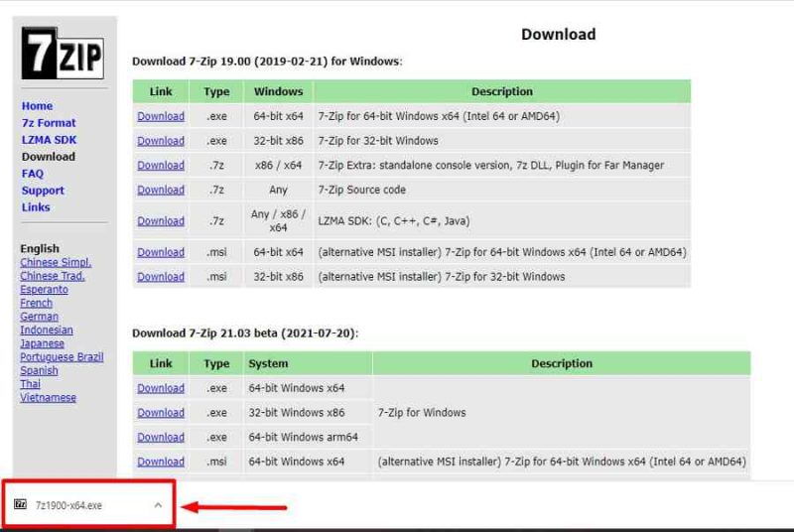Click the '7-Zip for Windows' description cell

tap(562, 413)
